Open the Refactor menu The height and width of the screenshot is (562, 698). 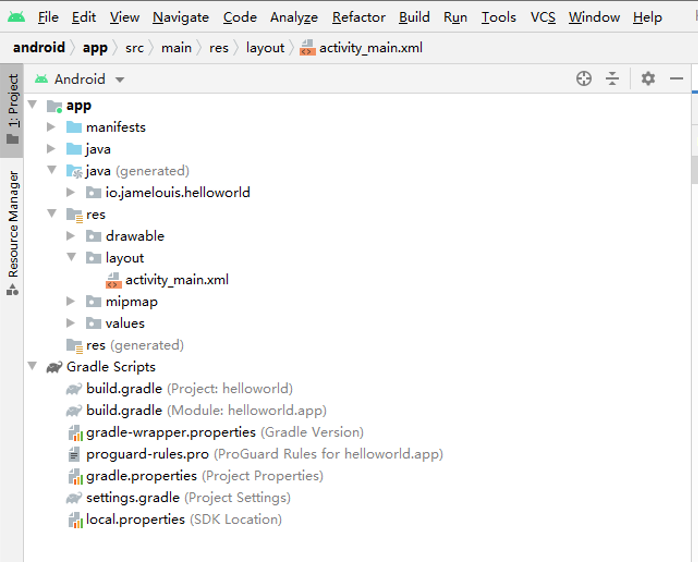tap(358, 17)
